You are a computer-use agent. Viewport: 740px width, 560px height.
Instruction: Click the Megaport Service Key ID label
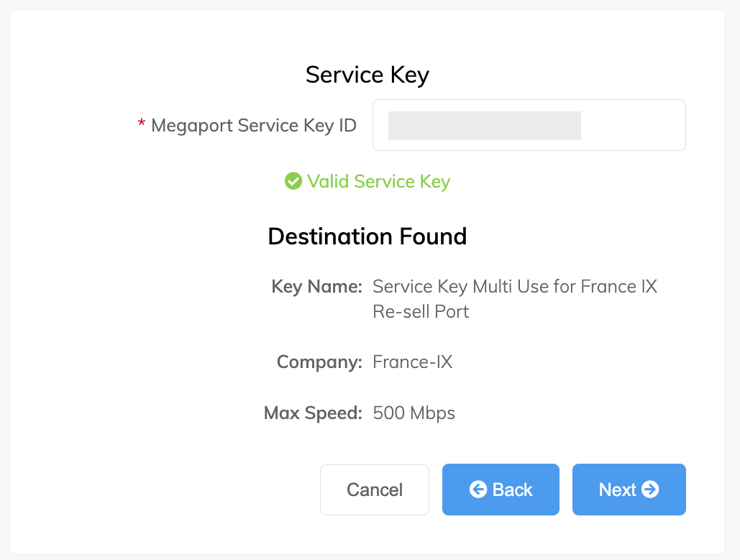pyautogui.click(x=253, y=126)
